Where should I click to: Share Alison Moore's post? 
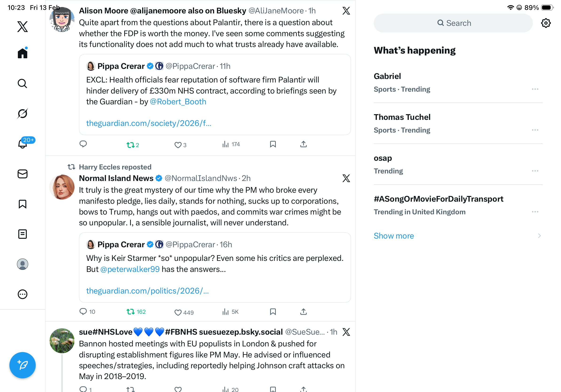(303, 144)
